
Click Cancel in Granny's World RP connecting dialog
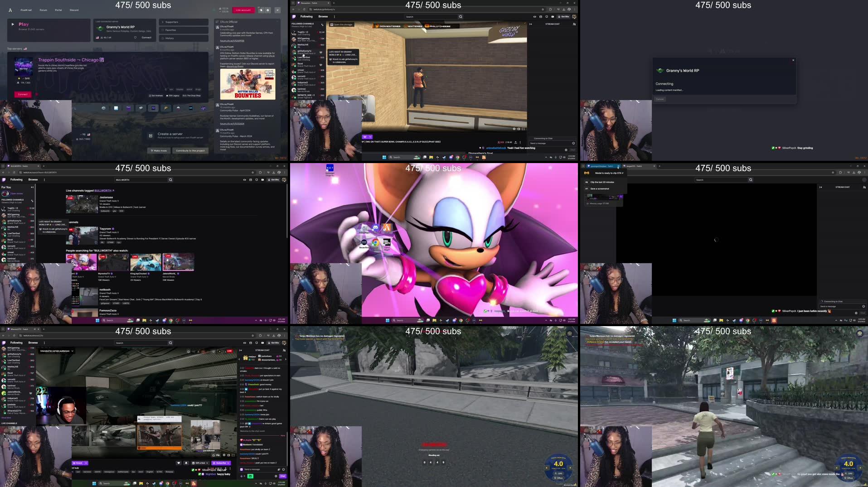click(660, 99)
